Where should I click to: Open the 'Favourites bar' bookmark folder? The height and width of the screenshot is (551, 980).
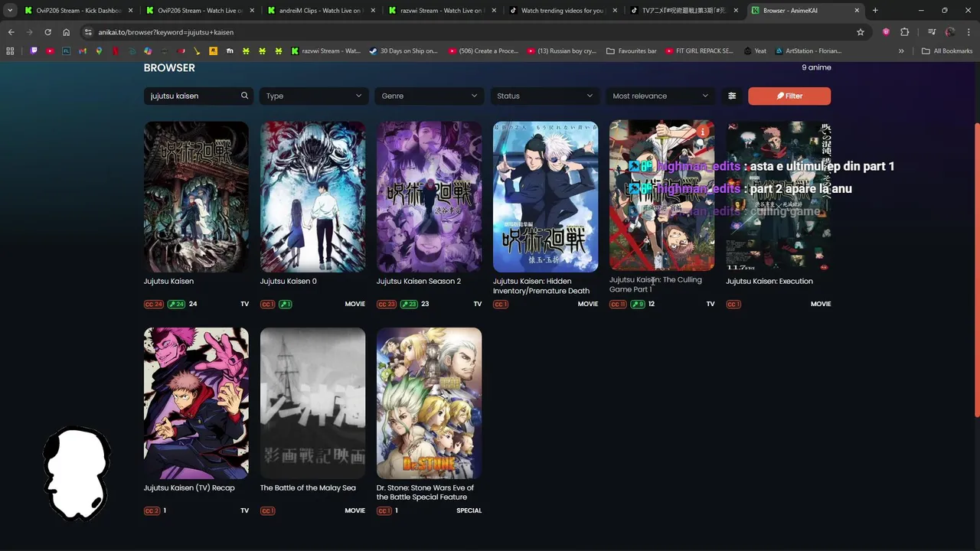click(632, 51)
